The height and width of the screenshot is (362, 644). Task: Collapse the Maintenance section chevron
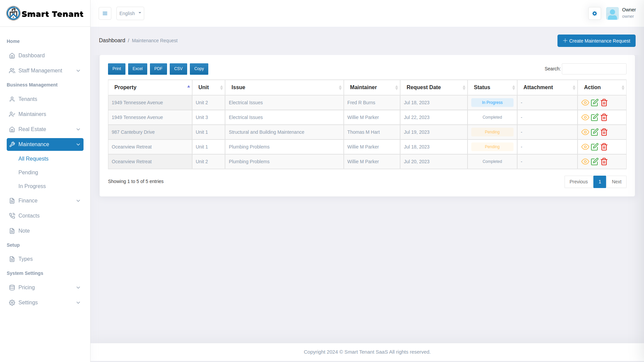[78, 144]
